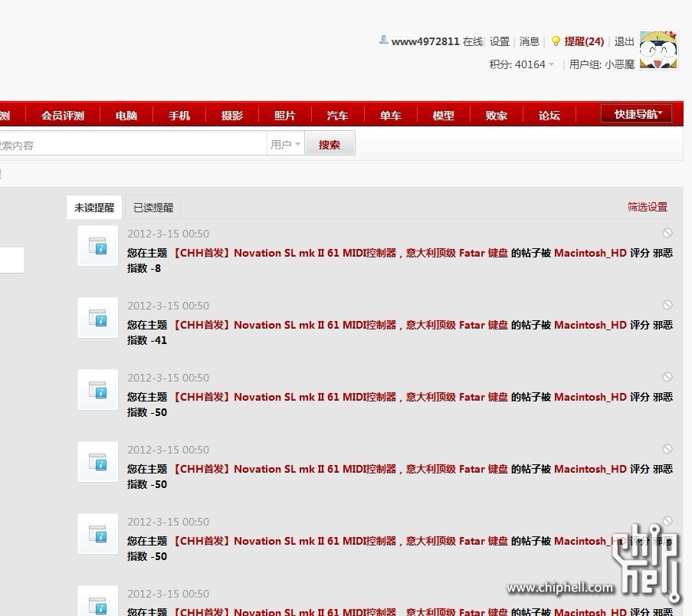Image resolution: width=692 pixels, height=616 pixels.
Task: Open the 提醒(24) reminders link
Action: coord(584,41)
